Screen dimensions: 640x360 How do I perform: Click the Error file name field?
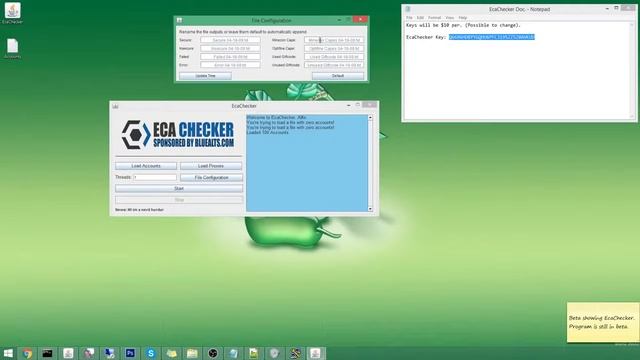[x=230, y=65]
